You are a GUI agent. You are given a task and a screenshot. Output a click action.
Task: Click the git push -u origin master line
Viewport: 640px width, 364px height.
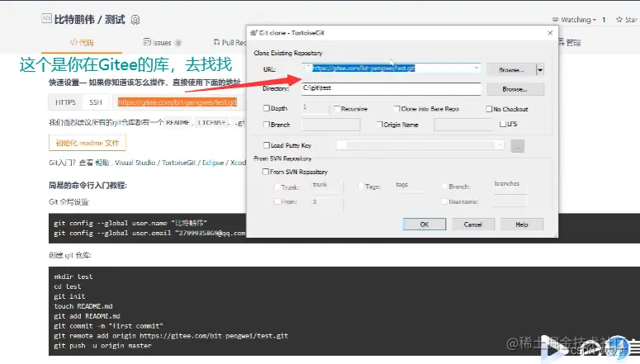pyautogui.click(x=102, y=345)
